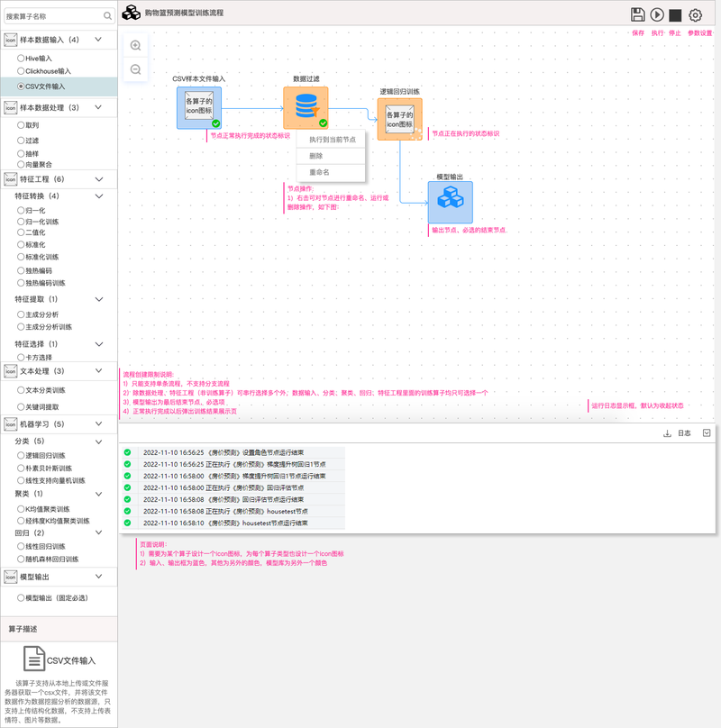This screenshot has height=728, width=721.
Task: Click the status icon of the 16:56:25 设置角色 log row
Action: (127, 452)
